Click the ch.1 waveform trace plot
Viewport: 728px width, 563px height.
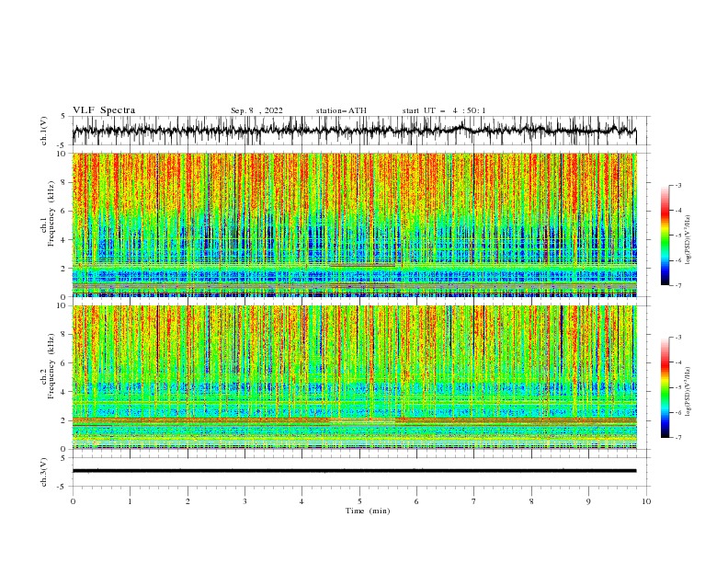[x=355, y=131]
